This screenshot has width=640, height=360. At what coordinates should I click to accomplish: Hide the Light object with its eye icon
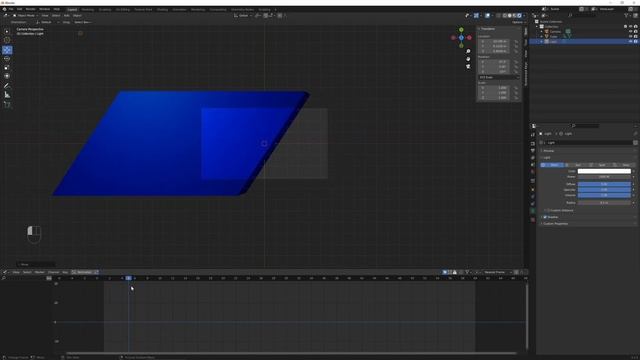tap(631, 42)
